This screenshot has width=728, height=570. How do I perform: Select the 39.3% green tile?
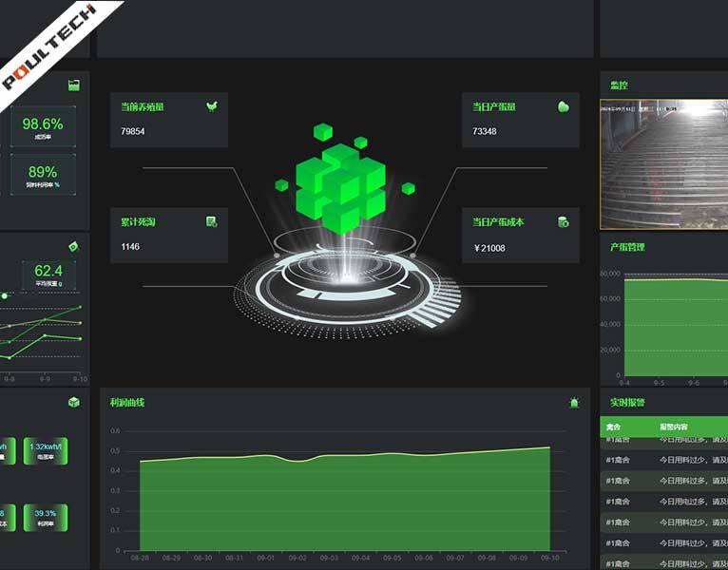pyautogui.click(x=46, y=518)
